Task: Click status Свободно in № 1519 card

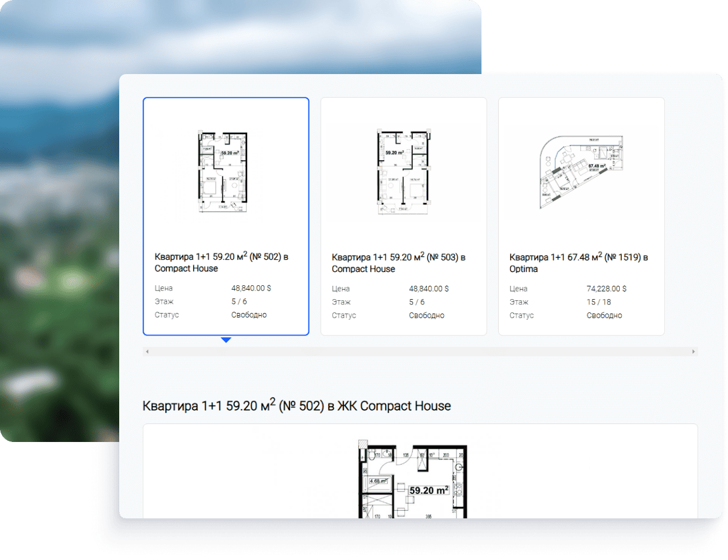Action: point(604,315)
